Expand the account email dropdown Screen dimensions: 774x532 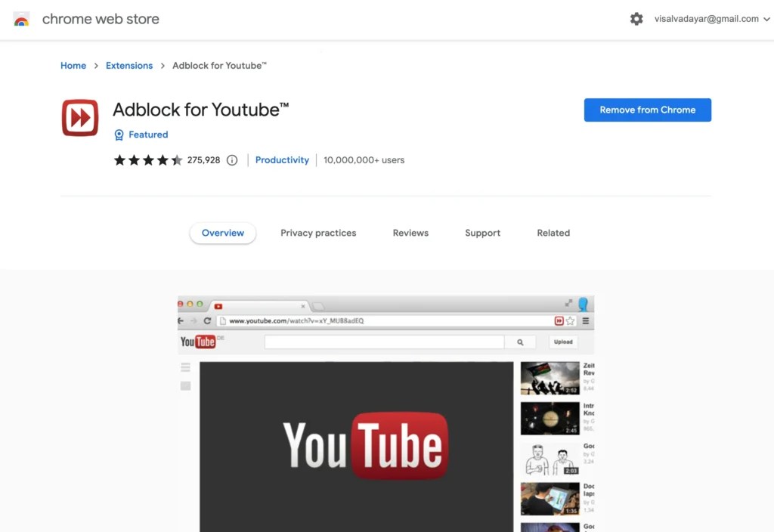(766, 19)
